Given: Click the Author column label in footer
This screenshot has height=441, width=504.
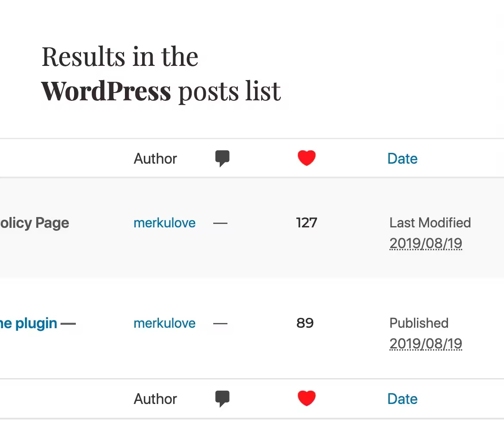Looking at the screenshot, I should click(x=155, y=399).
